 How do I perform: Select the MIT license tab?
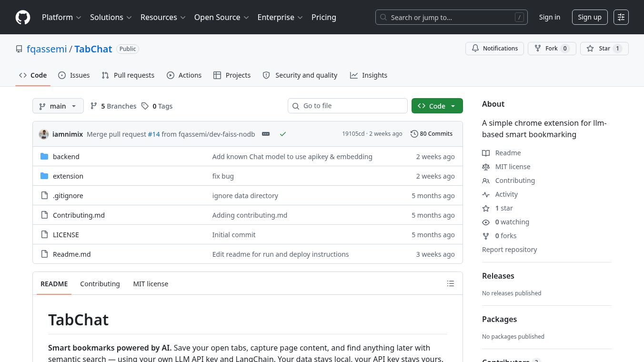click(151, 284)
